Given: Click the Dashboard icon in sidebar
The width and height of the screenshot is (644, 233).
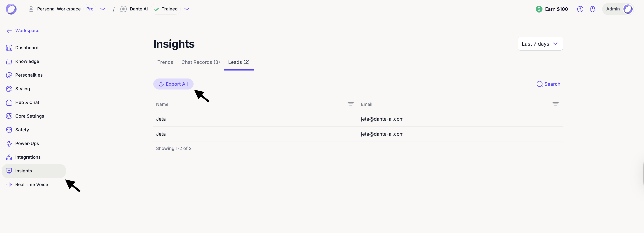Looking at the screenshot, I should (x=9, y=48).
